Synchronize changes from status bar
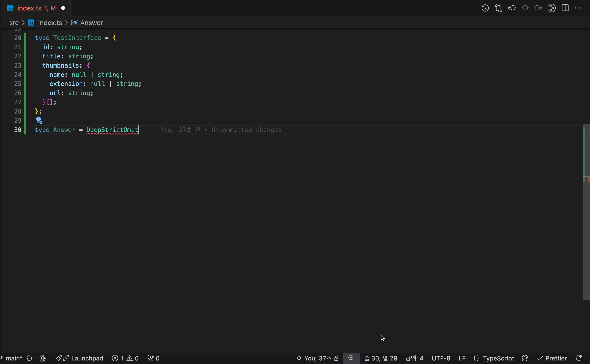The image size is (590, 364). [29, 358]
